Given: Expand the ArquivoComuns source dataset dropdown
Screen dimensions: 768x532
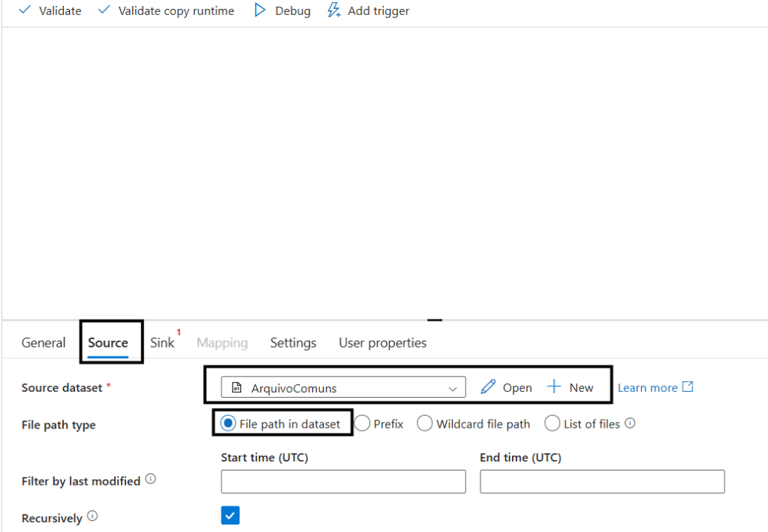Looking at the screenshot, I should click(x=343, y=388).
